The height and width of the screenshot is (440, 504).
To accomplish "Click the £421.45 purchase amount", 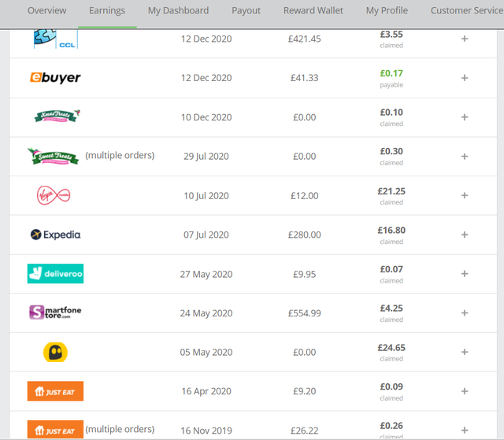I will tap(305, 39).
